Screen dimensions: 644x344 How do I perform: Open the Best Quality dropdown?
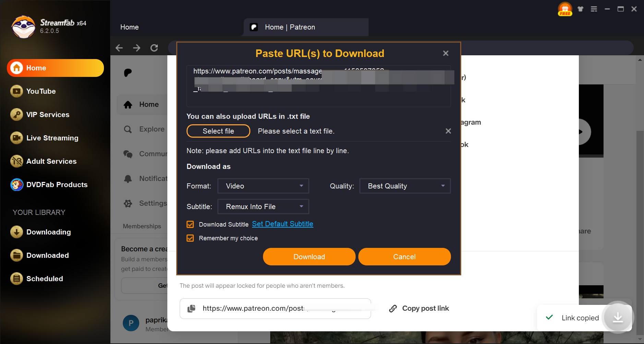[405, 186]
